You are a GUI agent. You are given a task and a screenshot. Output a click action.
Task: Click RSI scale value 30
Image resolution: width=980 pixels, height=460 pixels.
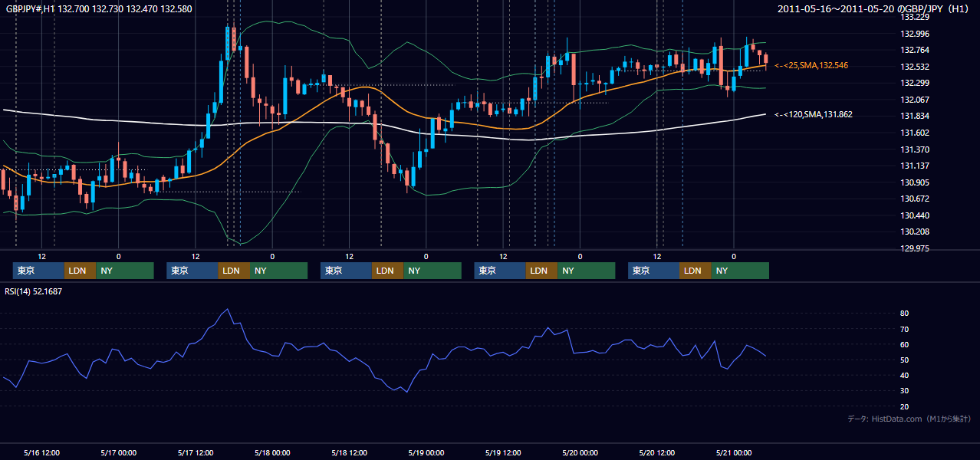point(904,391)
